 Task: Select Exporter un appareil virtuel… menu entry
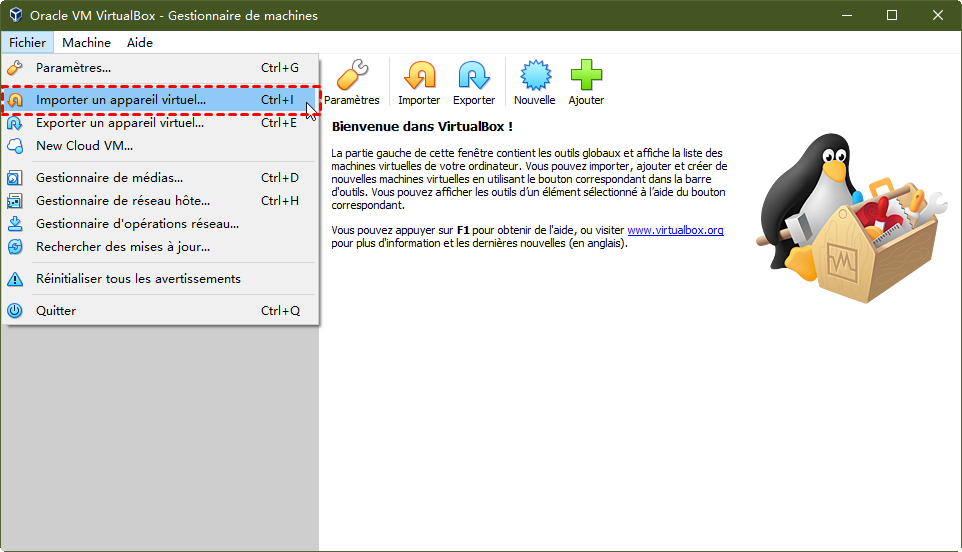[x=160, y=123]
